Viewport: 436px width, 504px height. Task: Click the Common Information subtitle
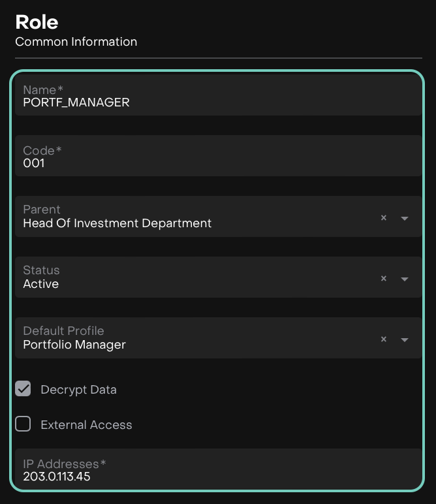(76, 42)
